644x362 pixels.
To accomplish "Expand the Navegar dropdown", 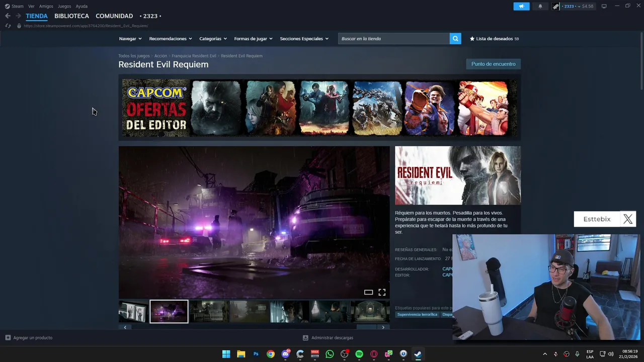I will 130,39.
